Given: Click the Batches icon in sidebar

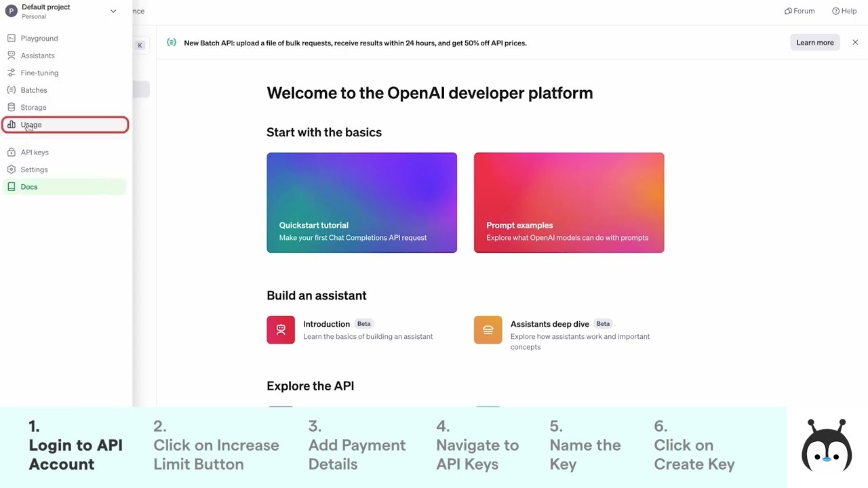Looking at the screenshot, I should pyautogui.click(x=11, y=90).
